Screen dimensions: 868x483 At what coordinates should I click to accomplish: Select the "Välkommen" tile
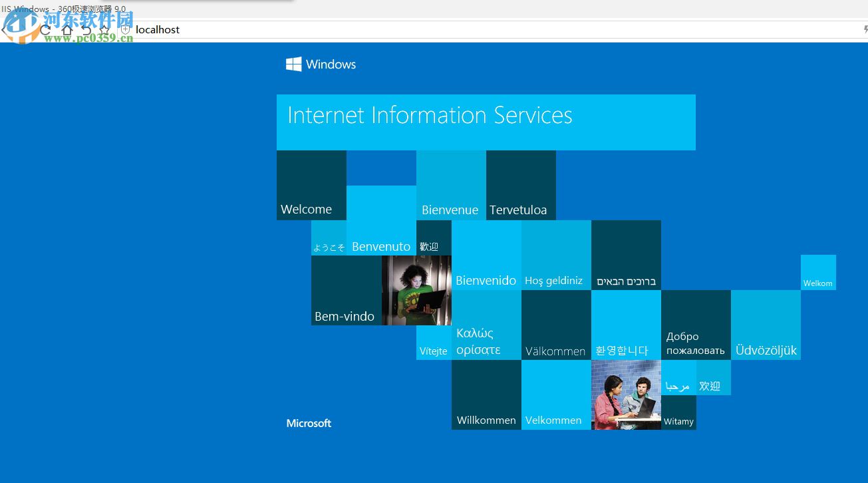(556, 325)
